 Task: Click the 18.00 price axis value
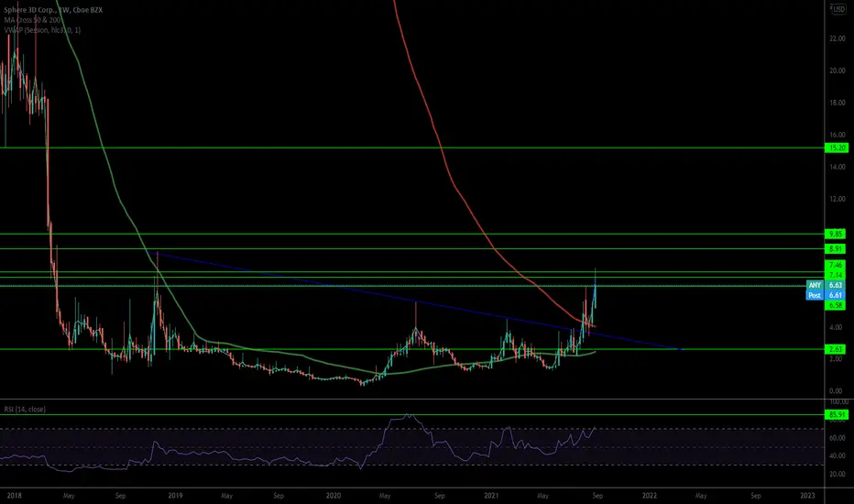[x=838, y=103]
